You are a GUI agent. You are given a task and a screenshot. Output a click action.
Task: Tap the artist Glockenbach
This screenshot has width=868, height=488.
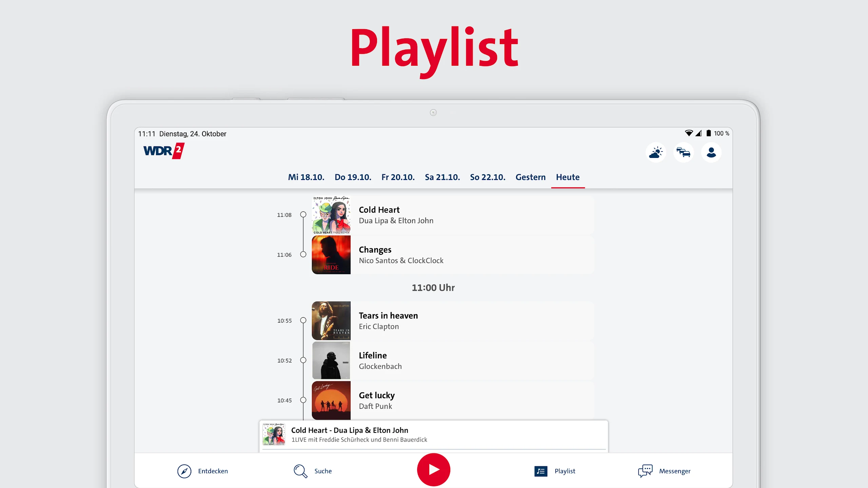click(380, 366)
